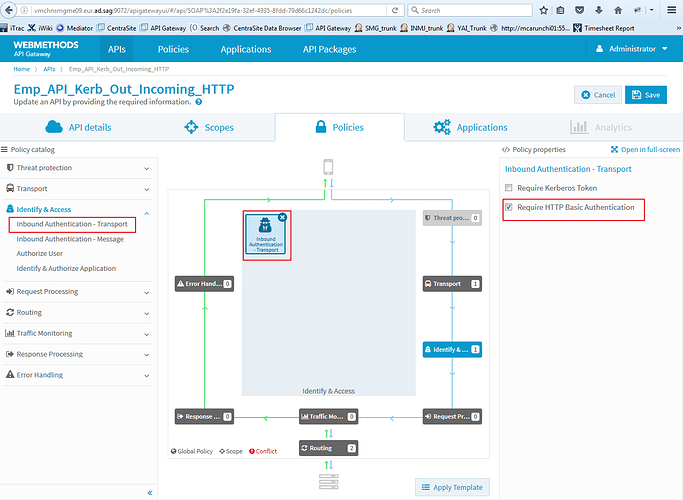Click the help question mark icon

[x=199, y=102]
